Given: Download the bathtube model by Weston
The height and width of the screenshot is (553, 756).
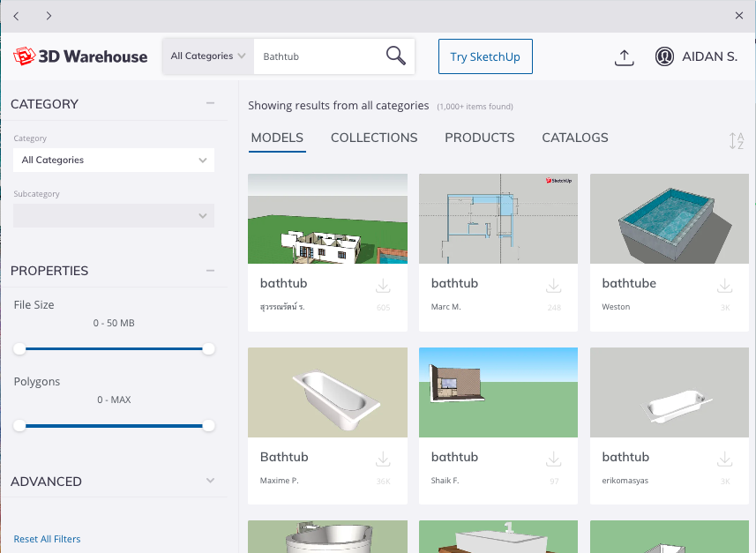Looking at the screenshot, I should [x=724, y=284].
